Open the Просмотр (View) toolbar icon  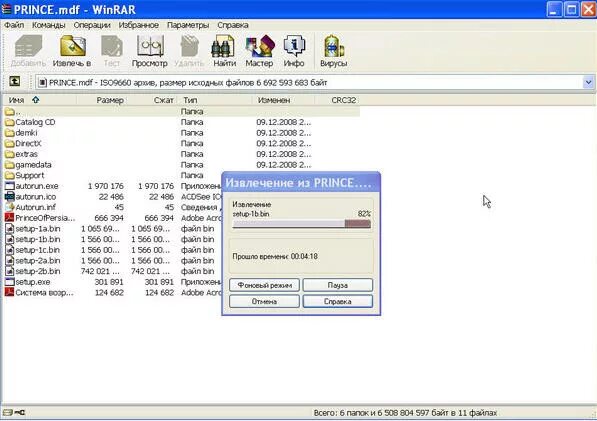(x=150, y=46)
